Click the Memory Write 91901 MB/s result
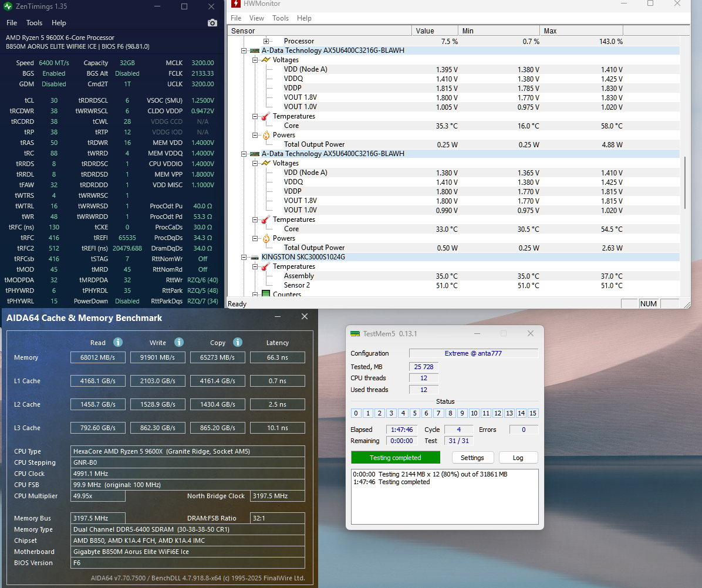 [x=157, y=357]
